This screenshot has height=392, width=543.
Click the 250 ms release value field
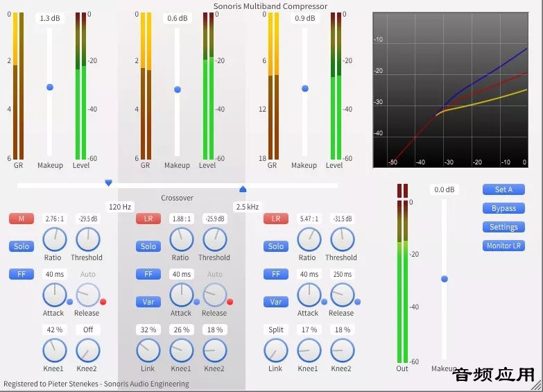click(342, 274)
